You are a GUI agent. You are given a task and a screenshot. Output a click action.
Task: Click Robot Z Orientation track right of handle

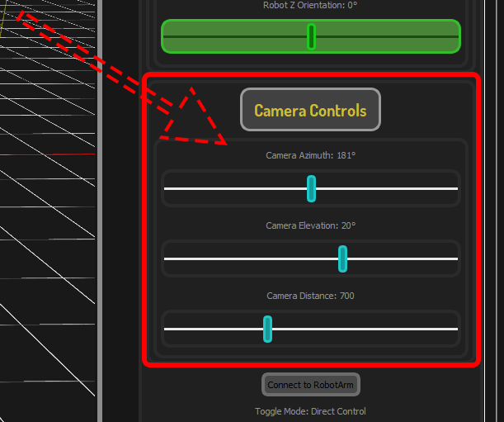[386, 36]
